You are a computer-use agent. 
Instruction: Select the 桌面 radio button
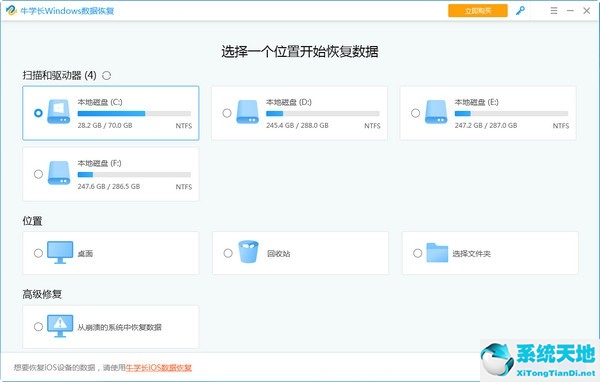(38, 253)
